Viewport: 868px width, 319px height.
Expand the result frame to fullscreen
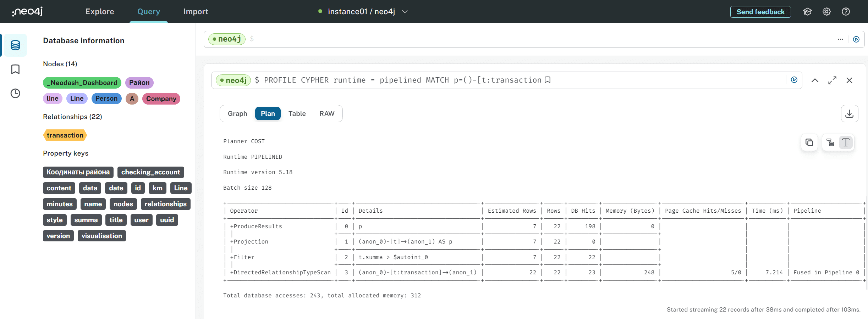point(832,80)
